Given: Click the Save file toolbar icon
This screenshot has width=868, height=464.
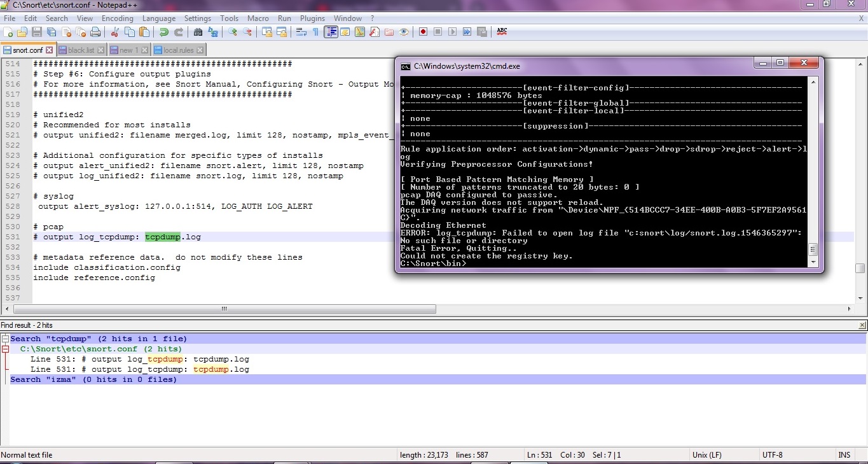Looking at the screenshot, I should click(37, 32).
